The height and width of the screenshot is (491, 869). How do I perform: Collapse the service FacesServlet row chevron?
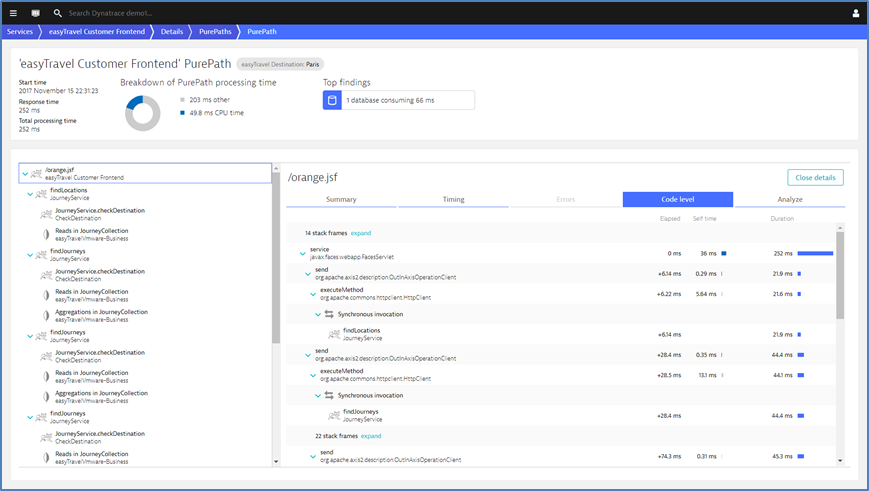tap(303, 253)
